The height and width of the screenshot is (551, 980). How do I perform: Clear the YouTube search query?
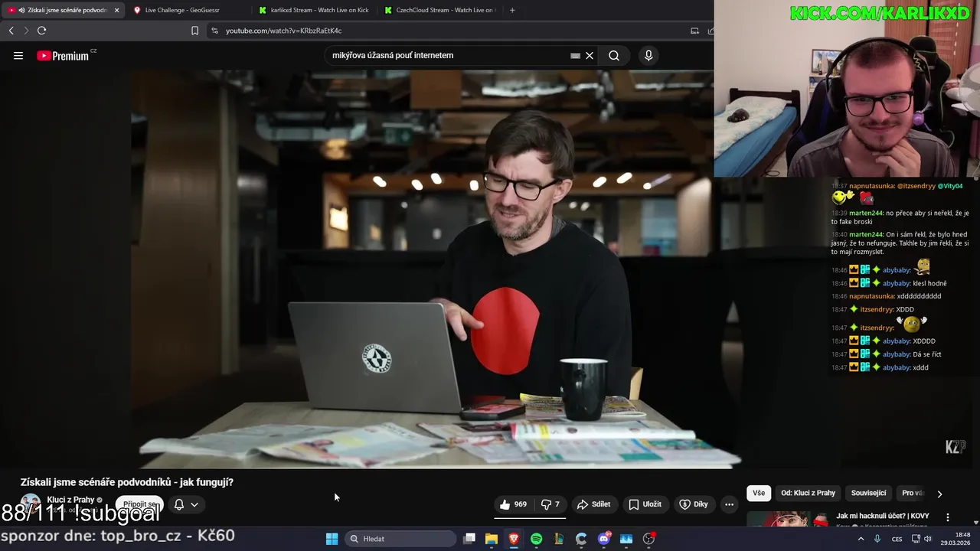point(590,55)
